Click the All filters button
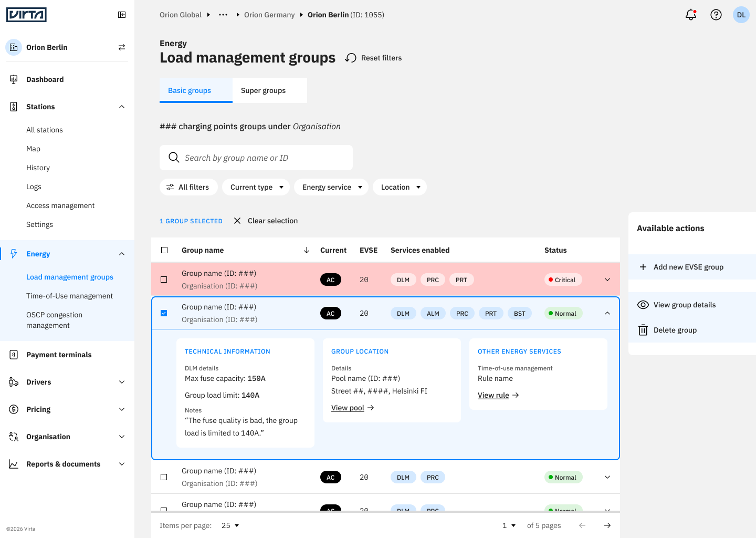Screen dimensions: 756x538 (x=188, y=187)
